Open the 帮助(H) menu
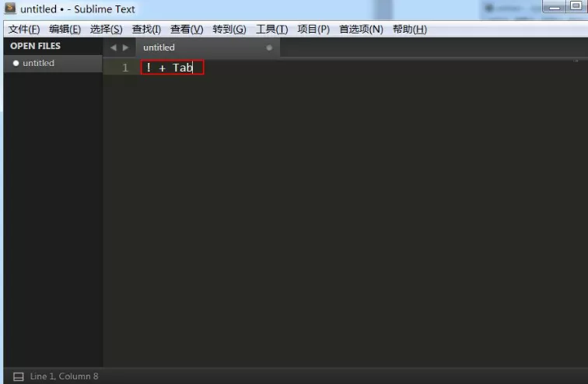This screenshot has width=588, height=384. [x=409, y=30]
